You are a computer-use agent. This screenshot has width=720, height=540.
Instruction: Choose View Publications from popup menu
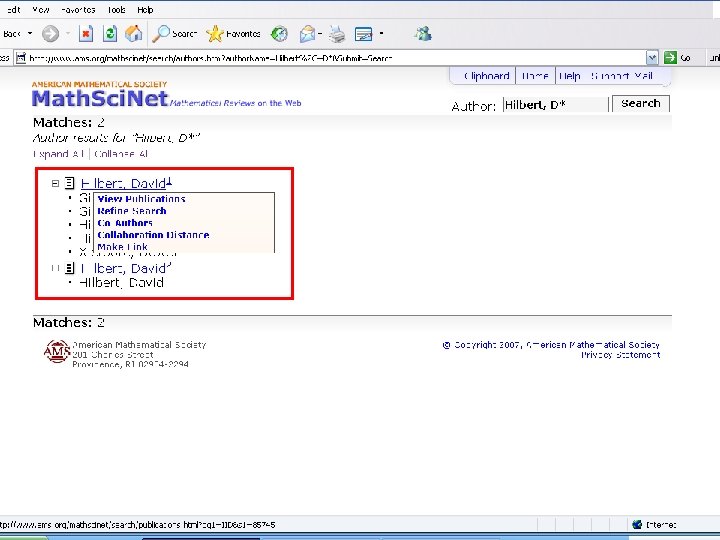tap(141, 199)
